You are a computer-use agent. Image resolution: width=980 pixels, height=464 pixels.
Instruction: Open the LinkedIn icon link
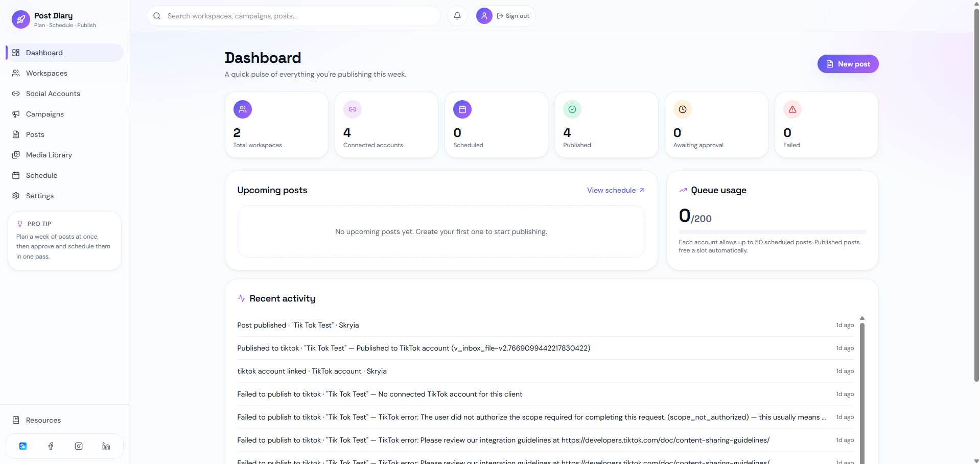click(x=106, y=446)
